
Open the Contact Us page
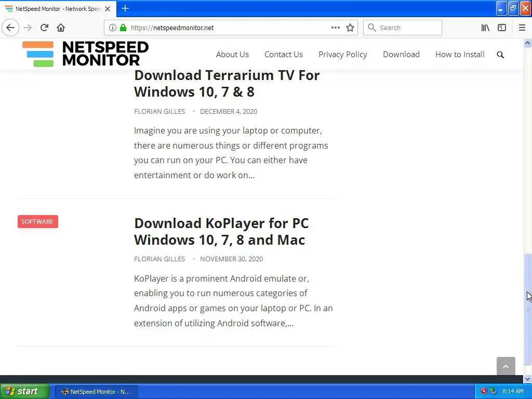coord(284,54)
